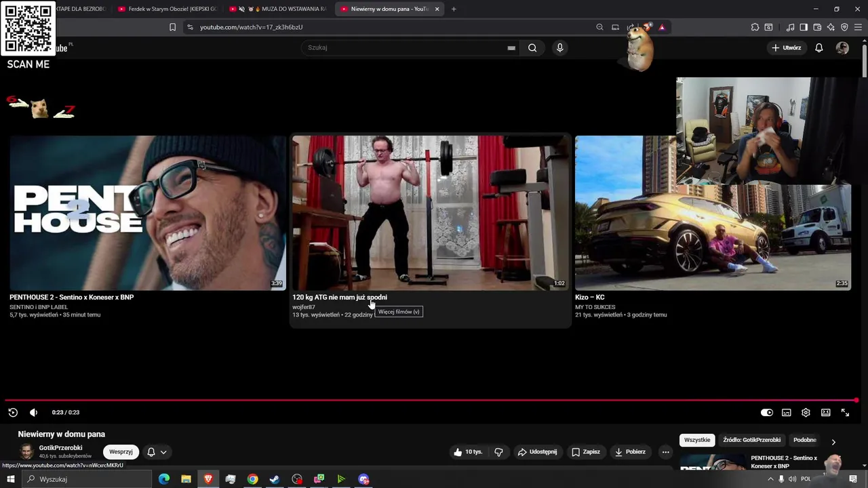Open the browser hamburger menu
Screen dimensions: 868x488
[x=859, y=27]
